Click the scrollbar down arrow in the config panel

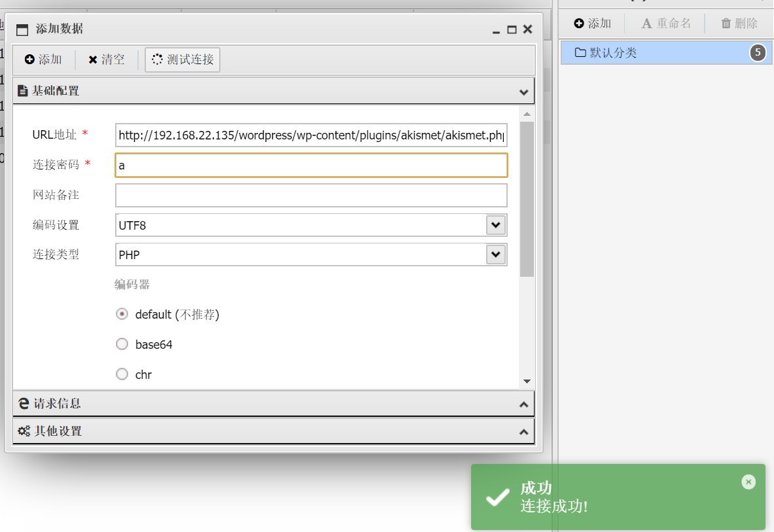click(527, 381)
